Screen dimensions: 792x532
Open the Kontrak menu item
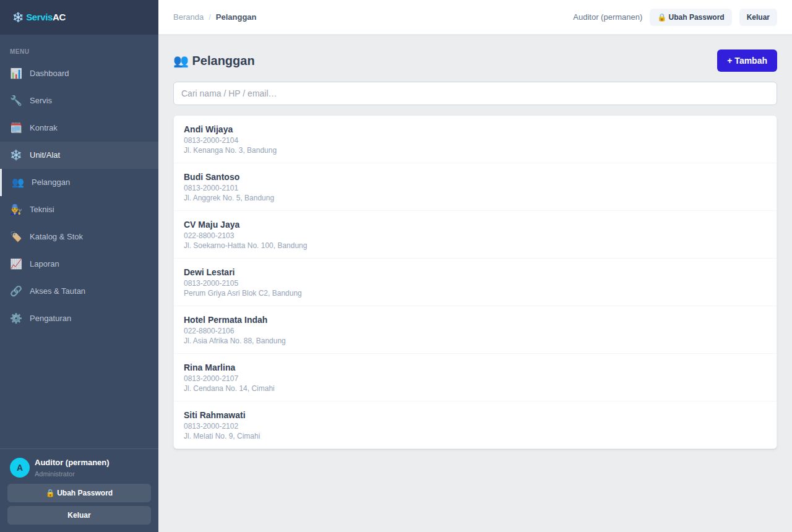pyautogui.click(x=79, y=128)
